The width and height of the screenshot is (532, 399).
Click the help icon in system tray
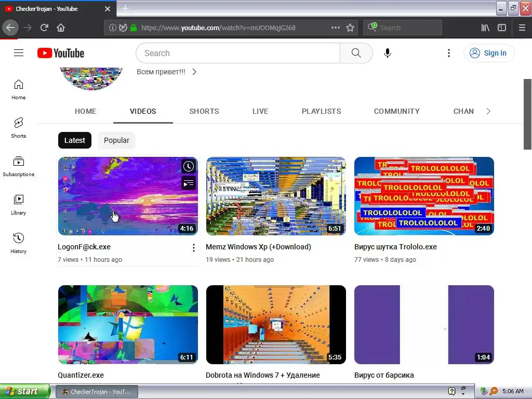[x=451, y=391]
